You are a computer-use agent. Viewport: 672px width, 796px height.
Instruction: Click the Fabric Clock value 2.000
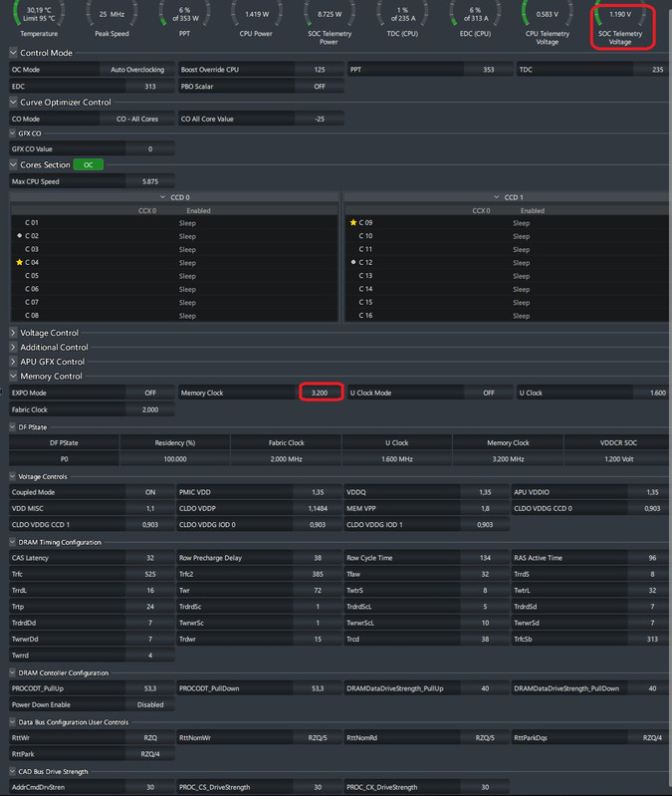click(150, 409)
